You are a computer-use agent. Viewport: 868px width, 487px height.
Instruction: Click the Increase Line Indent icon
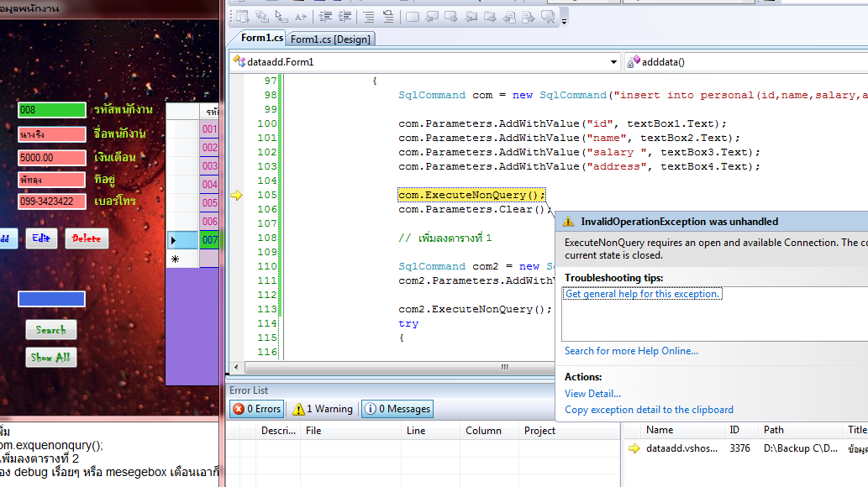[x=345, y=17]
